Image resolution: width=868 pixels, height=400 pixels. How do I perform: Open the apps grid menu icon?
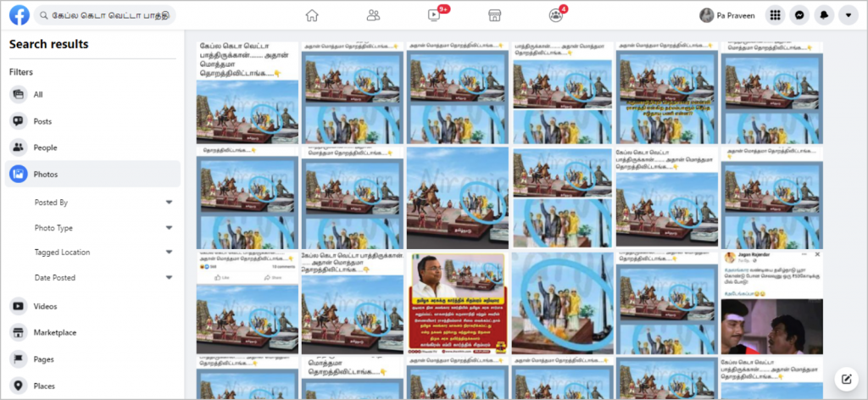775,15
